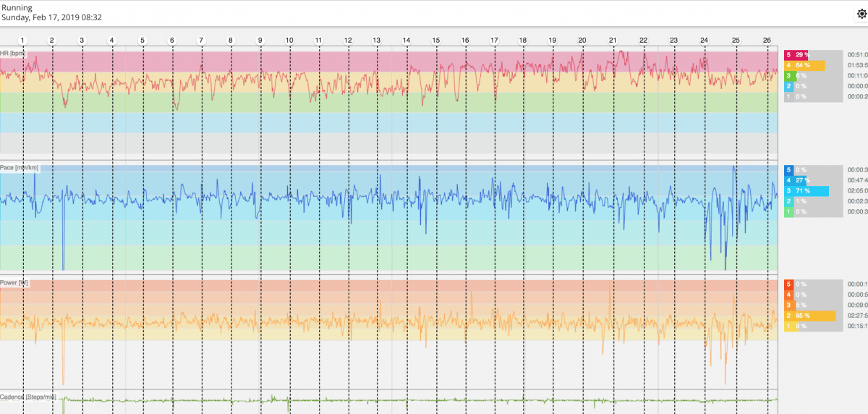Image resolution: width=868 pixels, height=414 pixels.
Task: Click Power zone 1 yellow swatch
Action: coord(788,326)
